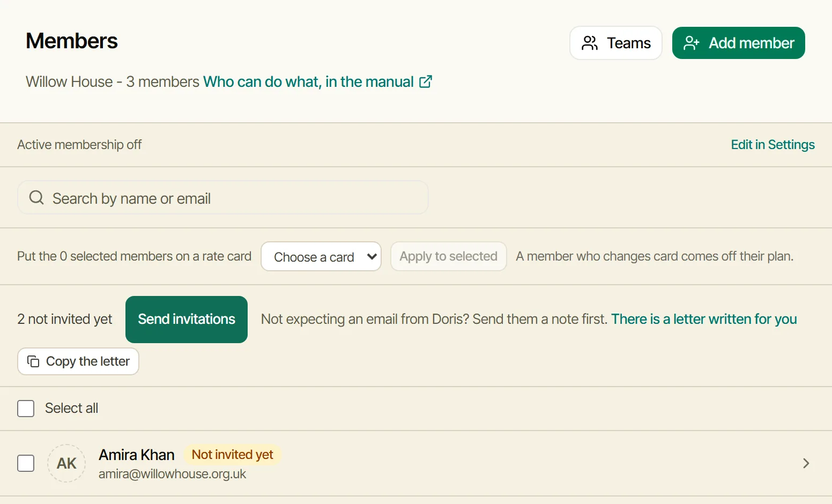Image resolution: width=832 pixels, height=504 pixels.
Task: Click the Copy the letter button
Action: [x=78, y=361]
